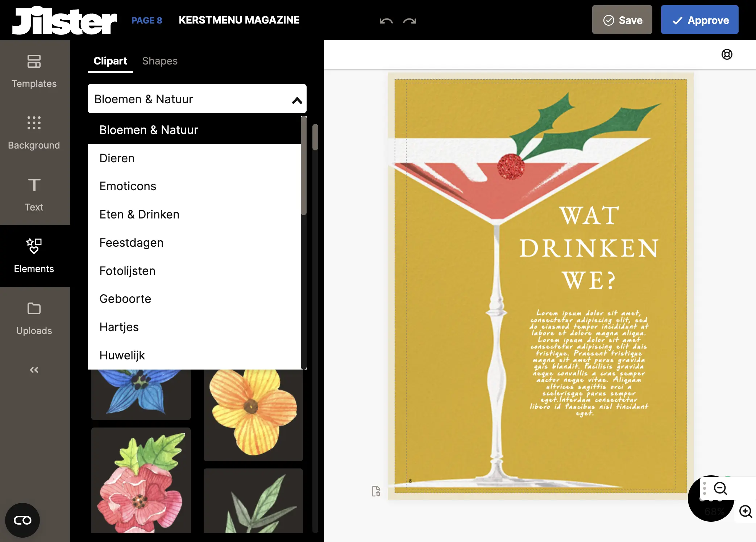The height and width of the screenshot is (542, 756).
Task: Click the page delete document icon
Action: click(376, 491)
